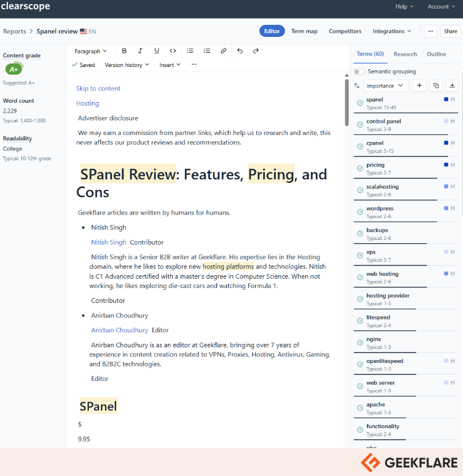Click the check icon for cpanel term
The height and width of the screenshot is (476, 463).
pos(360,147)
